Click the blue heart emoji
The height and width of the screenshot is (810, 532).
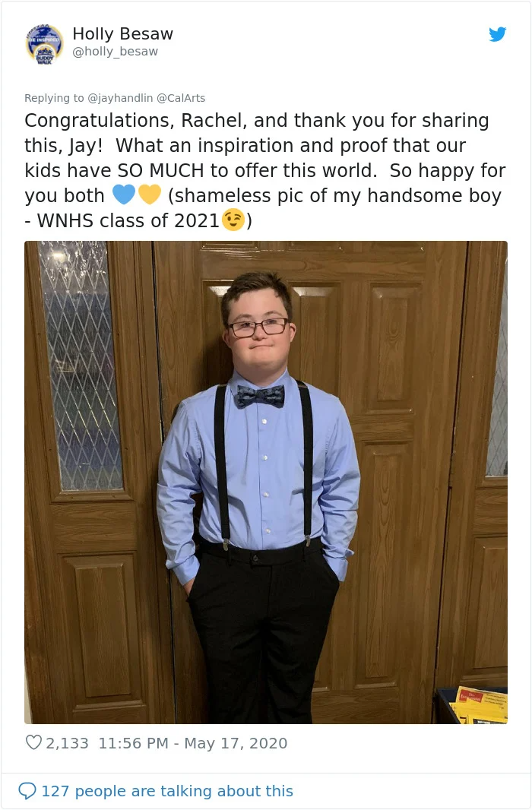pyautogui.click(x=123, y=195)
